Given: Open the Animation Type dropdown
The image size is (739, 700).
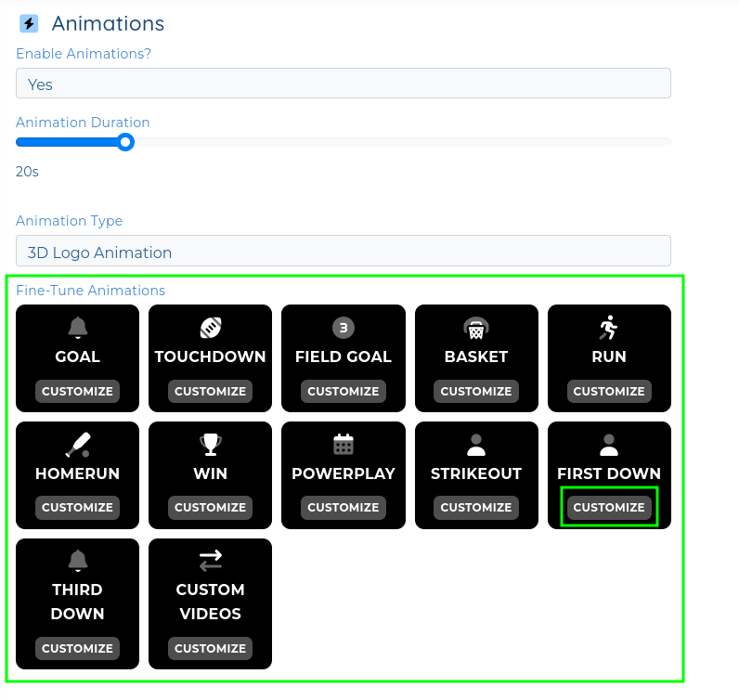Looking at the screenshot, I should [x=343, y=252].
